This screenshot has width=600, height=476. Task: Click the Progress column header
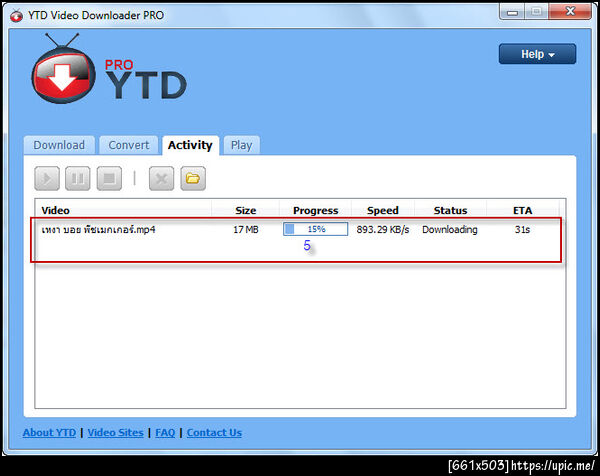tap(315, 210)
